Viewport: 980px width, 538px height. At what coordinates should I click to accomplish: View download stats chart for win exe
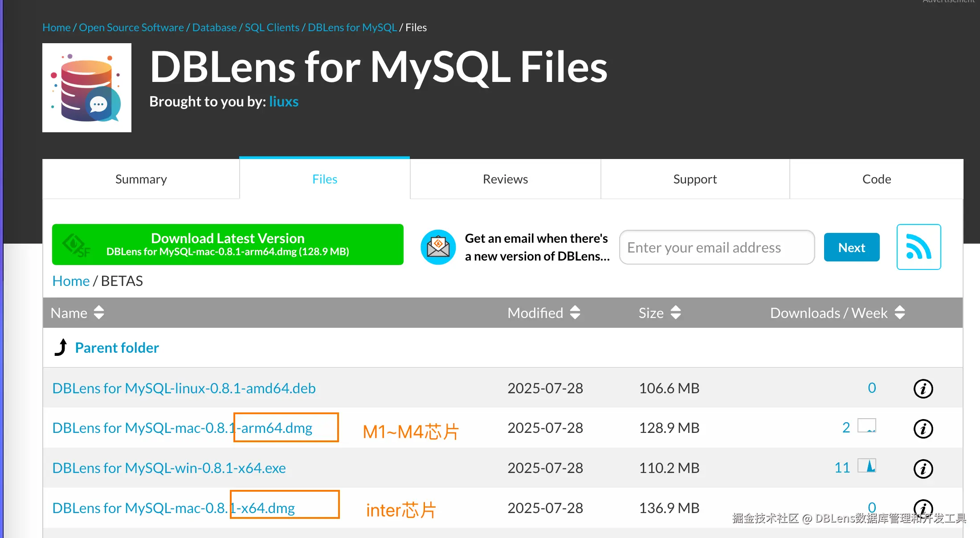[867, 466]
